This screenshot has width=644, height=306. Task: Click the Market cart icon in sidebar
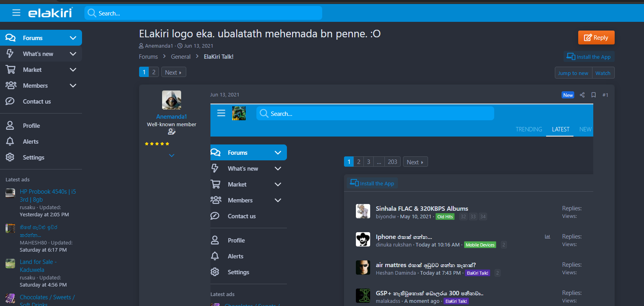[10, 69]
